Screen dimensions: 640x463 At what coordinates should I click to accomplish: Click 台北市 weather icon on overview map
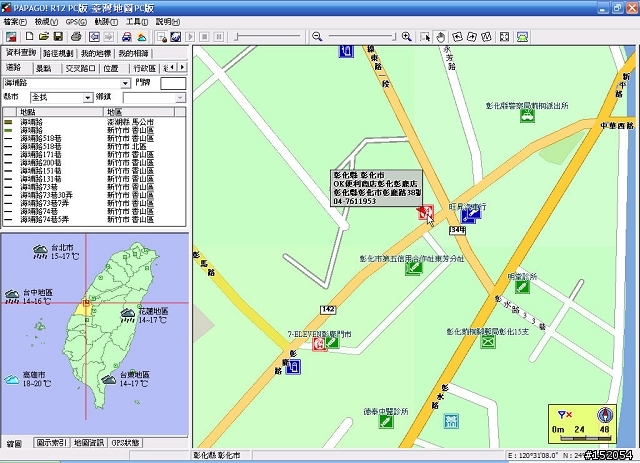(40, 252)
